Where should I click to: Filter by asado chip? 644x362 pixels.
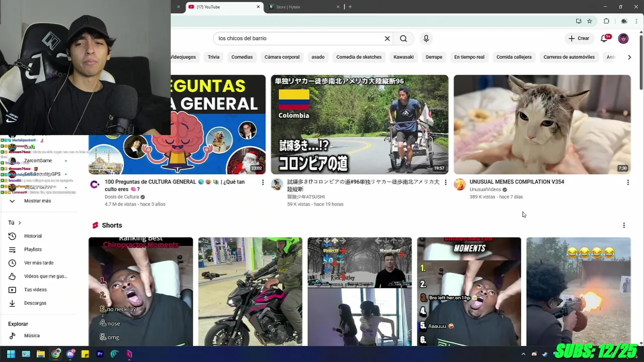tap(318, 57)
